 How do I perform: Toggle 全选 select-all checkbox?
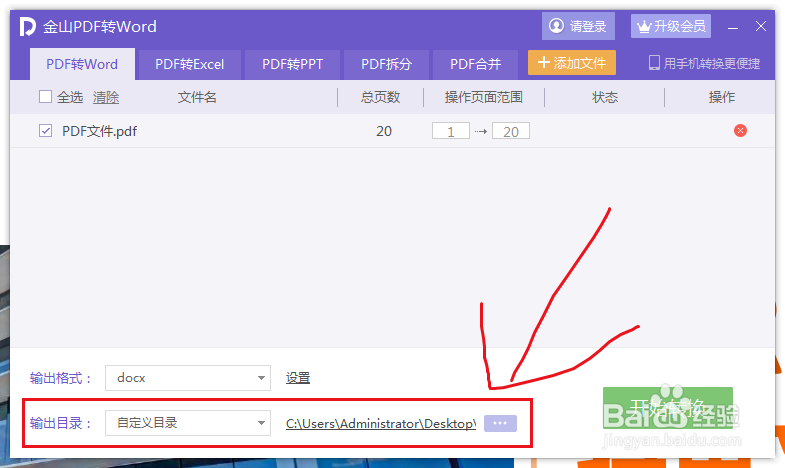coord(46,97)
